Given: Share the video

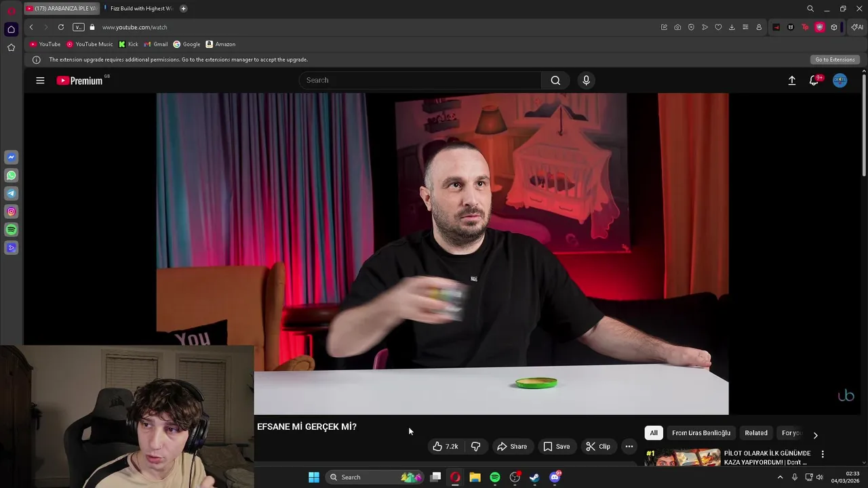Looking at the screenshot, I should pyautogui.click(x=511, y=446).
